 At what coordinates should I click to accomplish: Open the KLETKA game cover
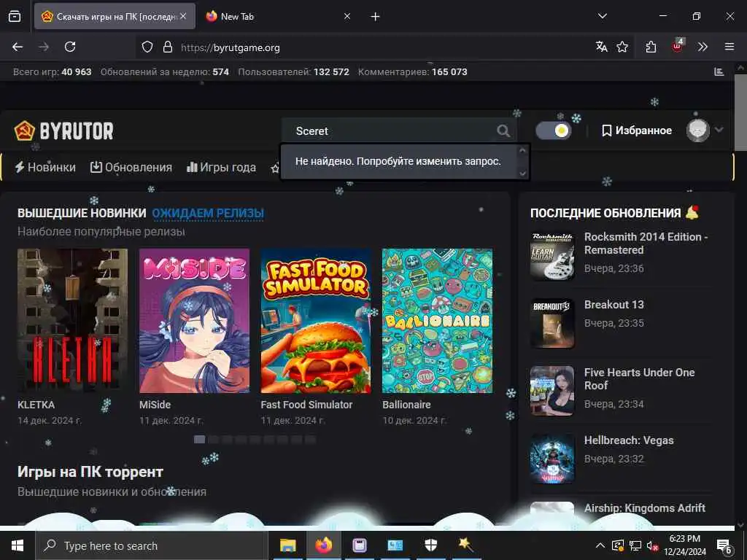(x=72, y=321)
